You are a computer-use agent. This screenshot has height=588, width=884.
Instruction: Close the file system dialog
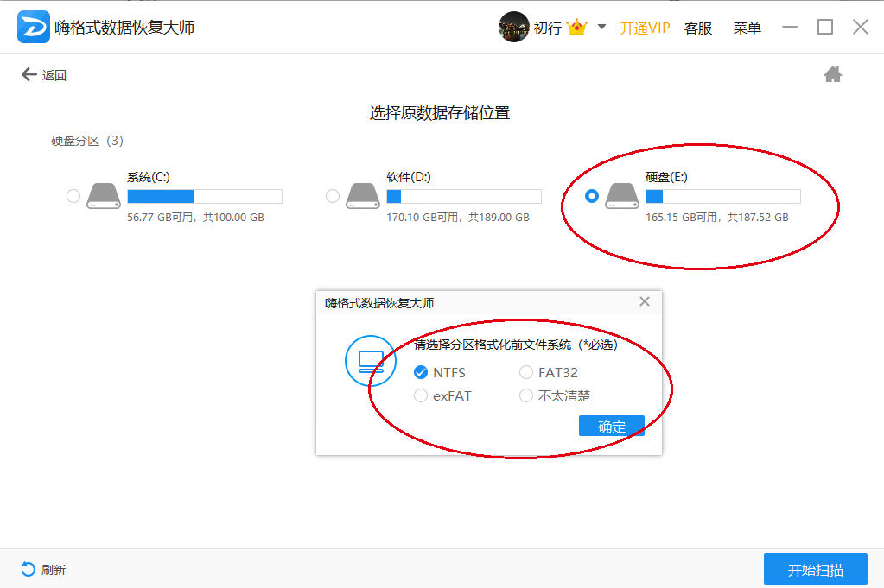click(x=645, y=302)
